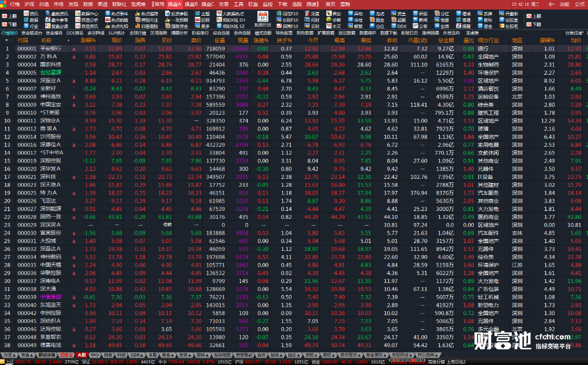Switch to DDE排名 sub-tab
Screen dimensions: 588x365
(75, 33)
